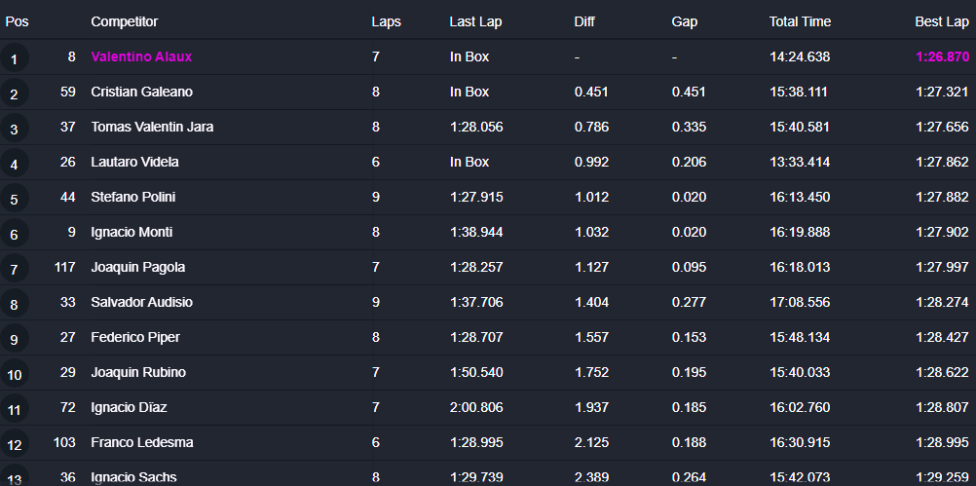Open Tomas Valentin Jara's entry
The height and width of the screenshot is (486, 976).
click(x=152, y=127)
